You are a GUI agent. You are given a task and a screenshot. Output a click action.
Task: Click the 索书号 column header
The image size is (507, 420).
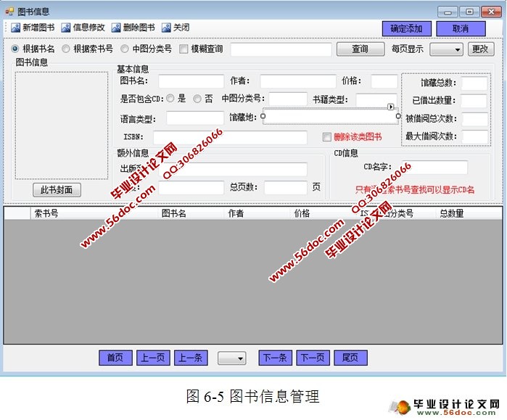point(95,213)
